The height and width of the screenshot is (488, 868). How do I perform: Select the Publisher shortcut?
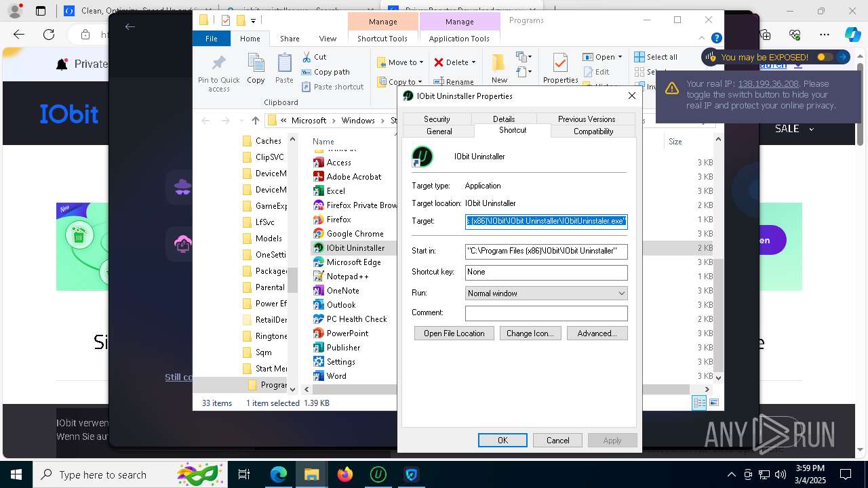pos(337,348)
